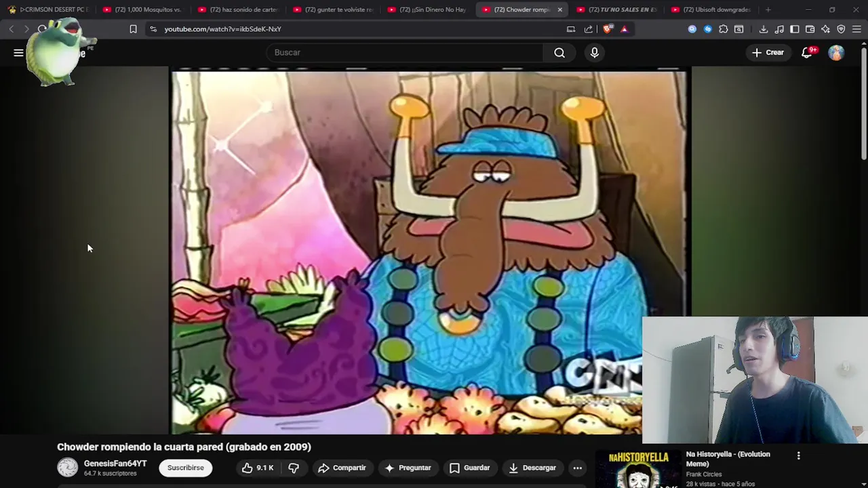Open Brave VPN shield icon
The height and width of the screenshot is (488, 868).
[841, 29]
